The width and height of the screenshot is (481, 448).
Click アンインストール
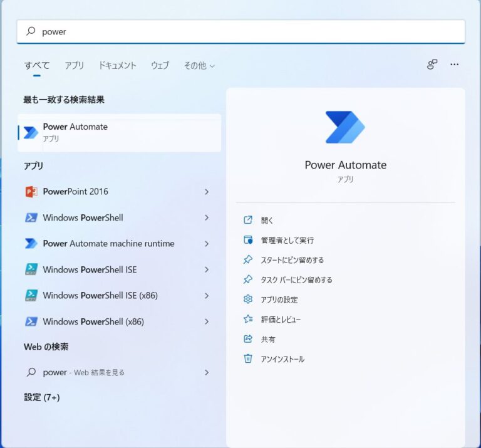tap(282, 359)
